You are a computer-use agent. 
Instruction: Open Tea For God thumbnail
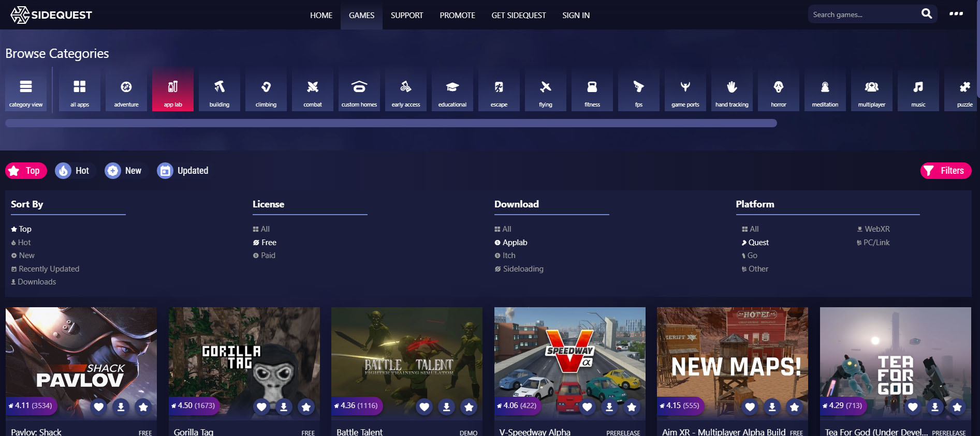[x=896, y=364]
